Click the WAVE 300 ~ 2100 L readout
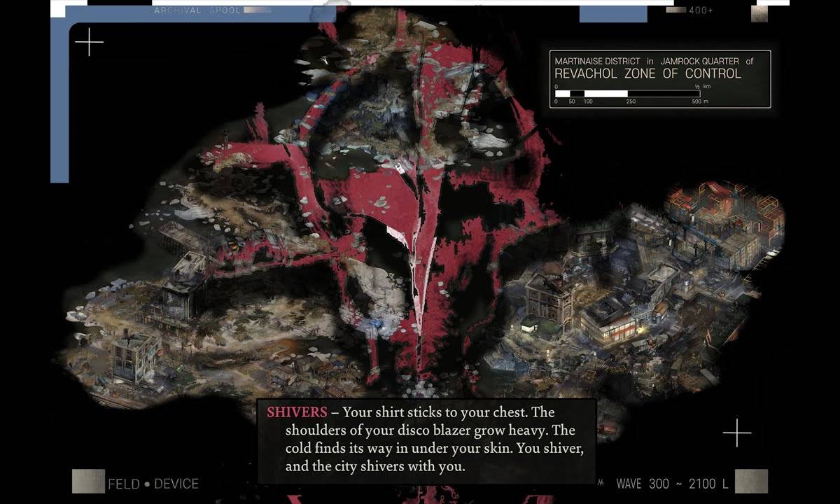 point(672,484)
